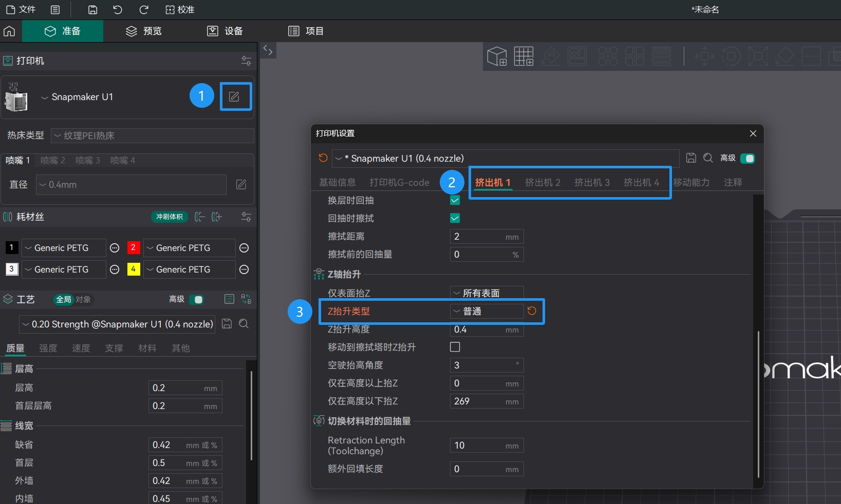Click the red filament 2 color swatch
This screenshot has width=841, height=504.
[134, 248]
